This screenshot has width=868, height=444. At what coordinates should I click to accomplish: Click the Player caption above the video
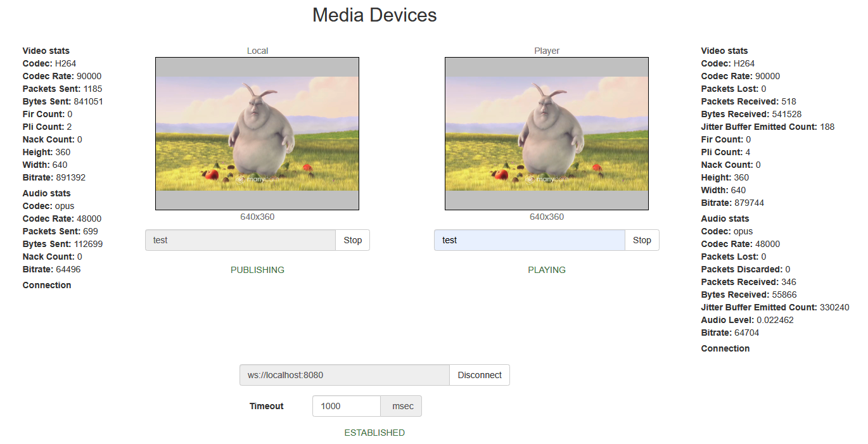[x=547, y=51]
